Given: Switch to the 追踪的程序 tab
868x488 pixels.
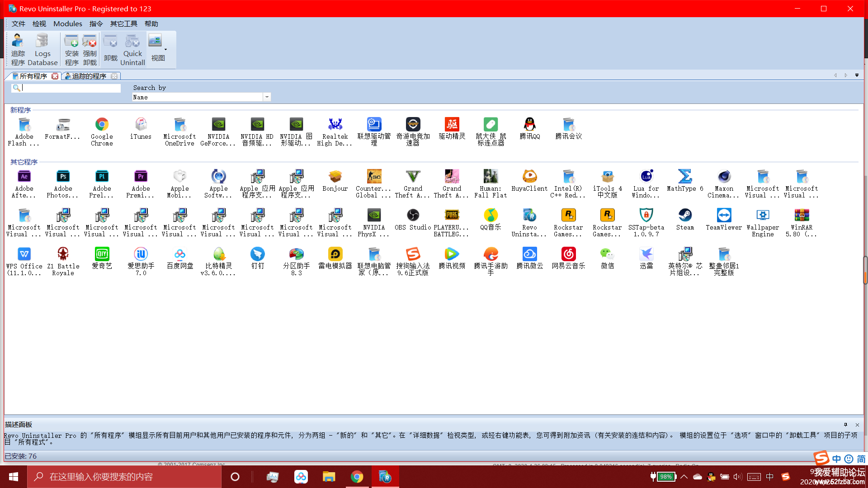Looking at the screenshot, I should tap(89, 76).
